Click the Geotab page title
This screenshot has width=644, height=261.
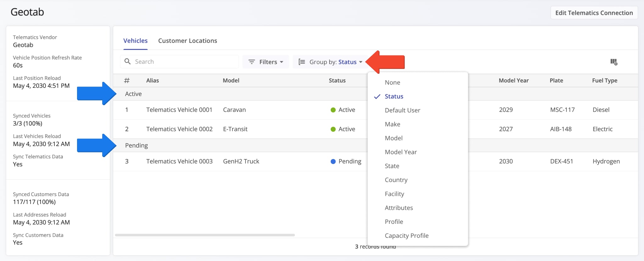pyautogui.click(x=27, y=12)
